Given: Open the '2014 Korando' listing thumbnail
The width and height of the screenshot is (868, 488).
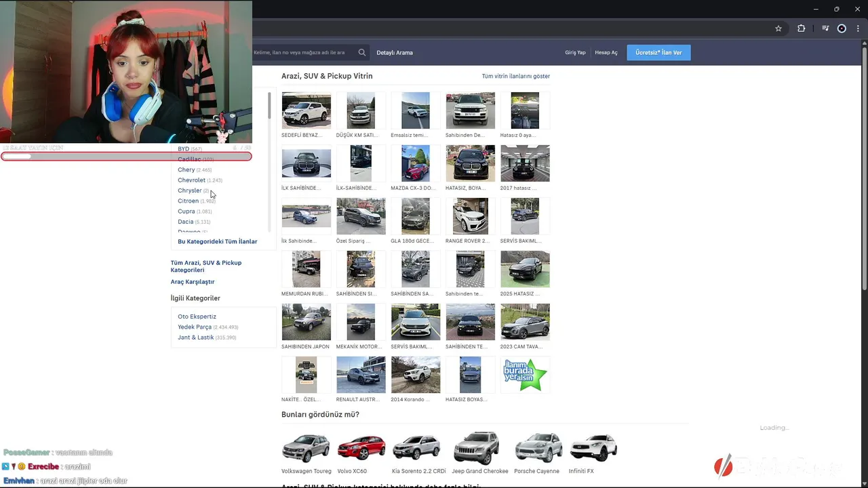Looking at the screenshot, I should click(x=416, y=375).
